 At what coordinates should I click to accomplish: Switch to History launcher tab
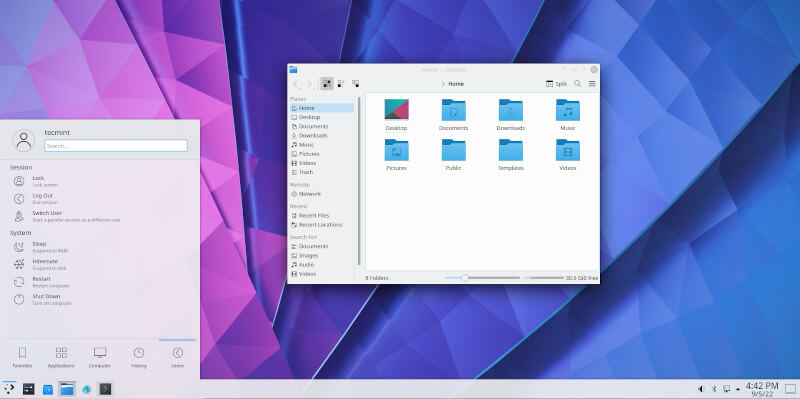coord(139,357)
